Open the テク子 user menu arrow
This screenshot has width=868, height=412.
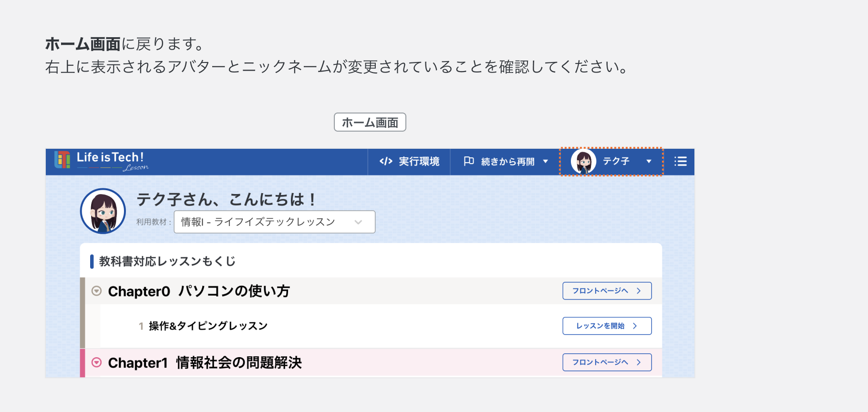(649, 162)
